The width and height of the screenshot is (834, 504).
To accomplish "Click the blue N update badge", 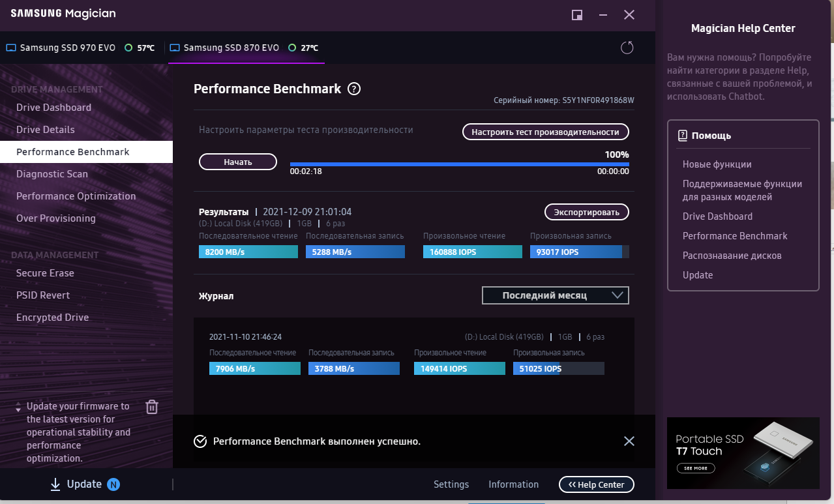I will (x=113, y=484).
